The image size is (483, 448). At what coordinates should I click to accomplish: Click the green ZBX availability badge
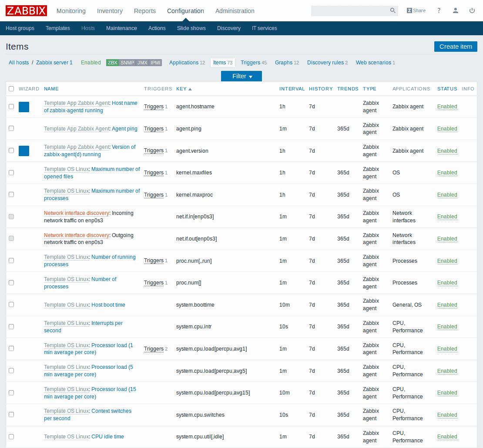pyautogui.click(x=113, y=63)
